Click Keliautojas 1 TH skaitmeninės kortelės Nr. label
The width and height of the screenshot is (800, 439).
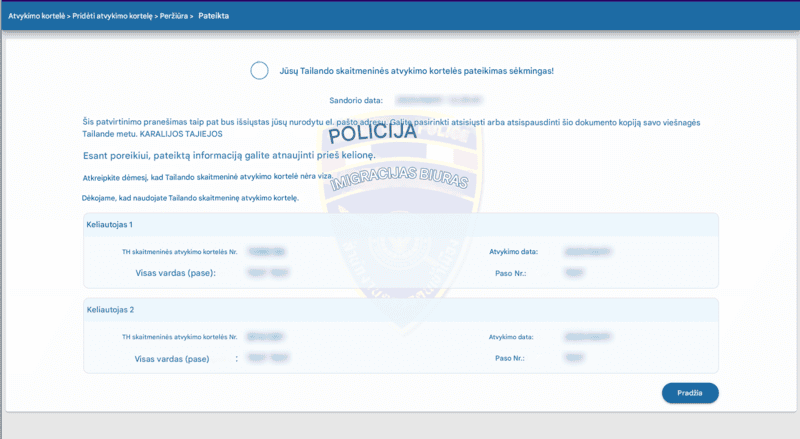click(180, 252)
